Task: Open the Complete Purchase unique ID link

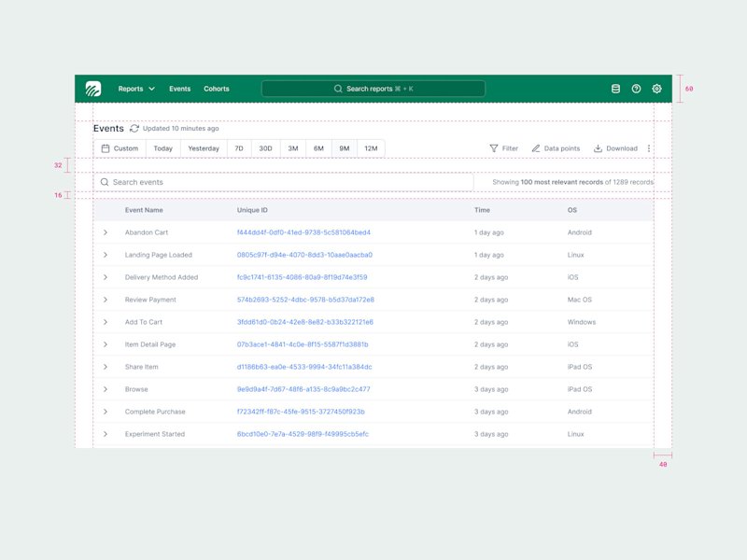Action: [301, 412]
